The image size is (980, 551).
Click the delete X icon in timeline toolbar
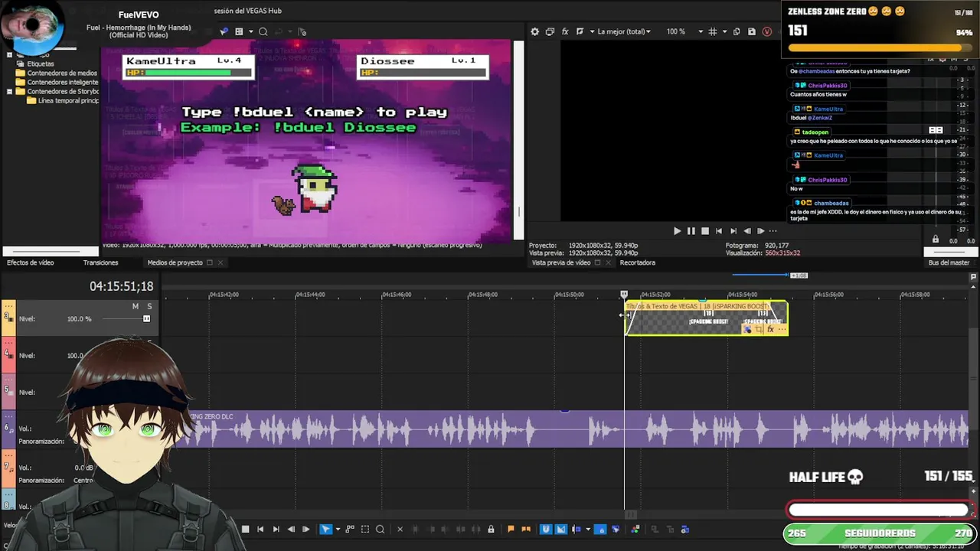(x=400, y=529)
